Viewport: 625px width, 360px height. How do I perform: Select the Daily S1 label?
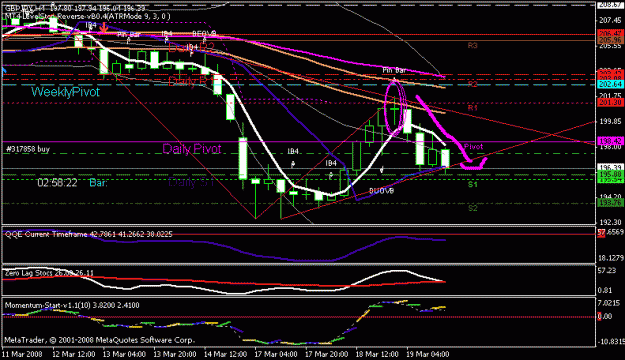click(191, 183)
